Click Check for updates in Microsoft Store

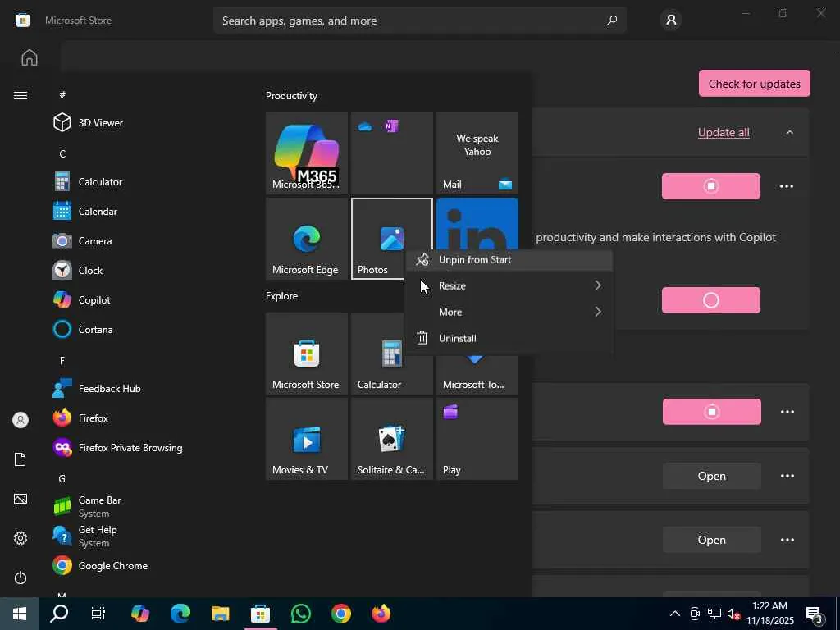pyautogui.click(x=755, y=84)
